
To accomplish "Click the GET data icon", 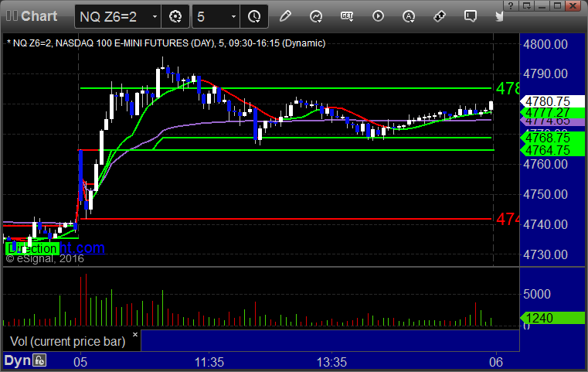I will 347,16.
